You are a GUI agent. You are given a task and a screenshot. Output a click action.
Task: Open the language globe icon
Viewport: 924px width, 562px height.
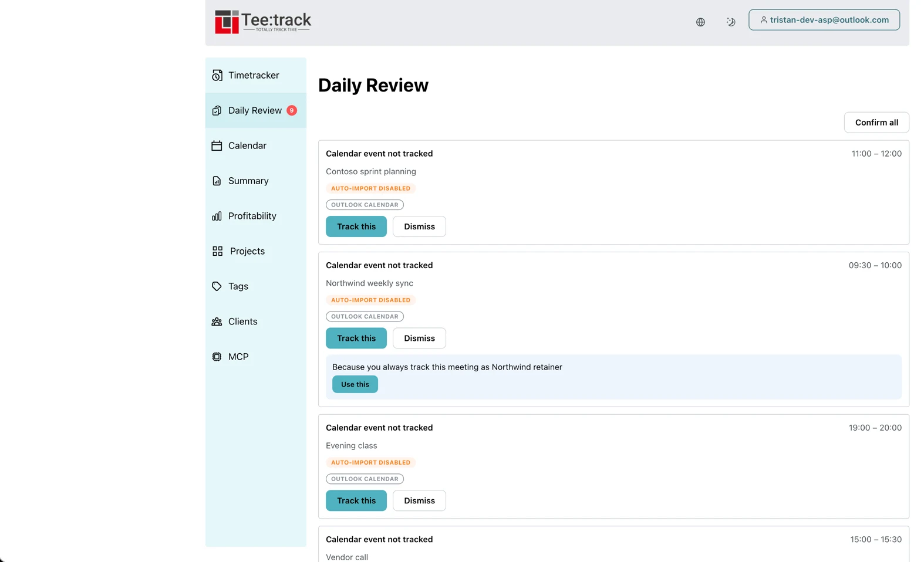pos(700,22)
